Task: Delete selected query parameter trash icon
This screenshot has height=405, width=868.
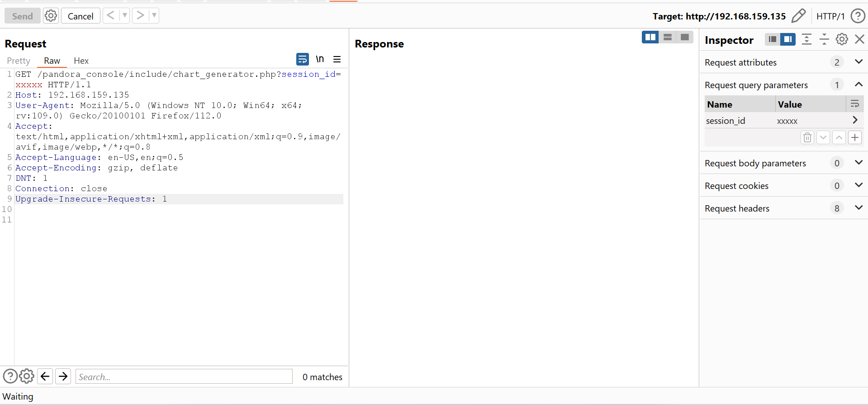Action: click(807, 137)
